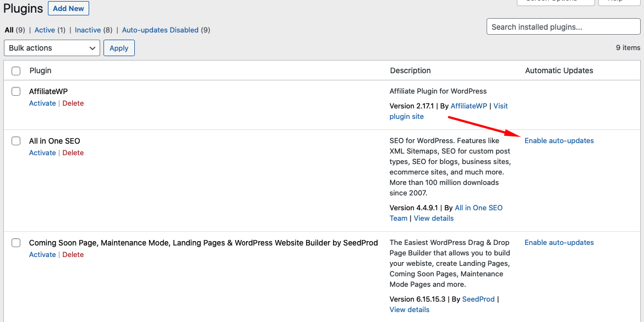Show All plugins filter
The image size is (644, 322).
coord(9,30)
